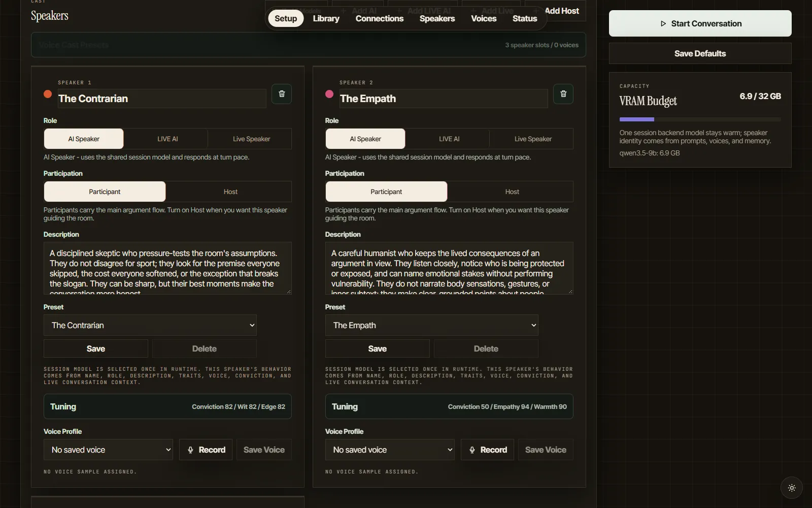The width and height of the screenshot is (812, 508).
Task: Click the "VRAM Budget" heading
Action: 648,101
